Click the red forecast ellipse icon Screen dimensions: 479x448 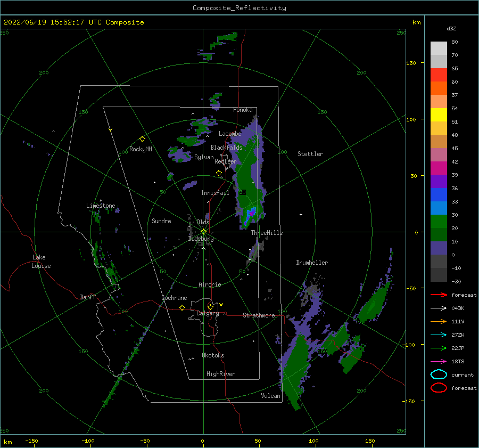point(439,388)
